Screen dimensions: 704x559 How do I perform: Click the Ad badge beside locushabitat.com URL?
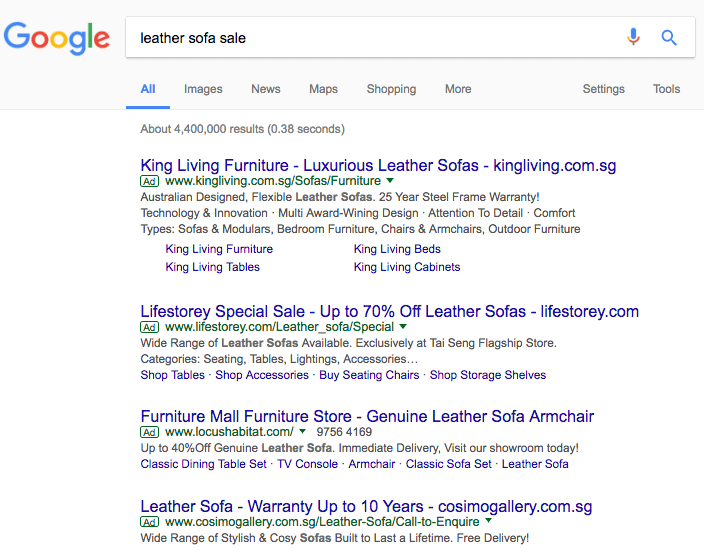[150, 432]
